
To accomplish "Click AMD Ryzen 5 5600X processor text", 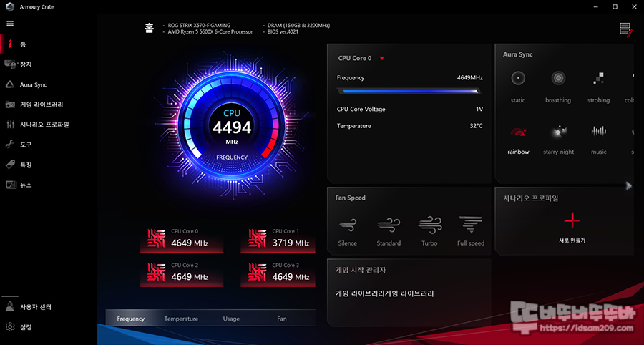I will (210, 31).
